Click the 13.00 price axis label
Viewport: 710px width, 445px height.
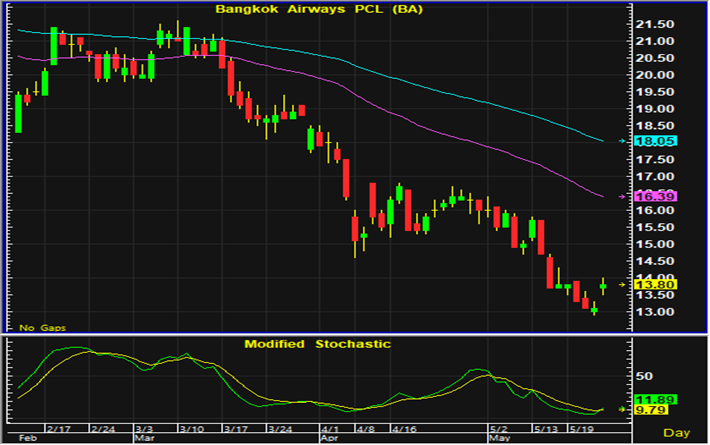[655, 312]
